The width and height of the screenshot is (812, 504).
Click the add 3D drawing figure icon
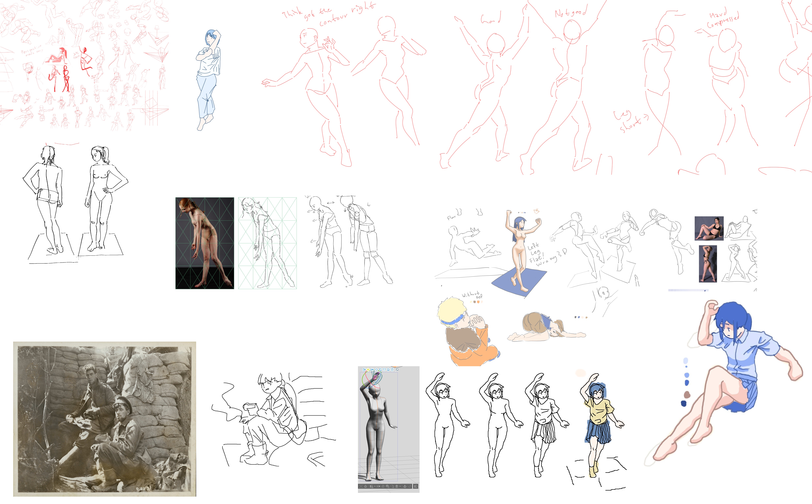pos(371,486)
